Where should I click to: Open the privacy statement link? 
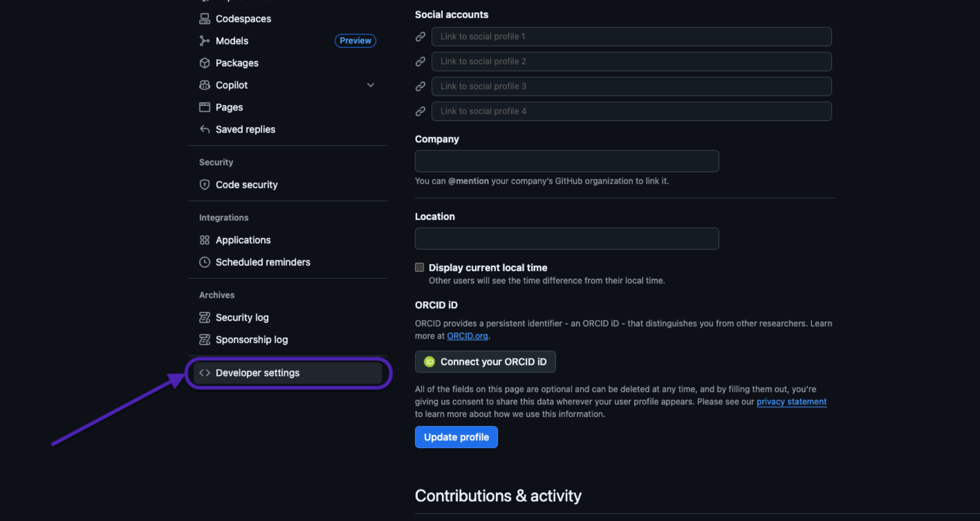(x=791, y=402)
